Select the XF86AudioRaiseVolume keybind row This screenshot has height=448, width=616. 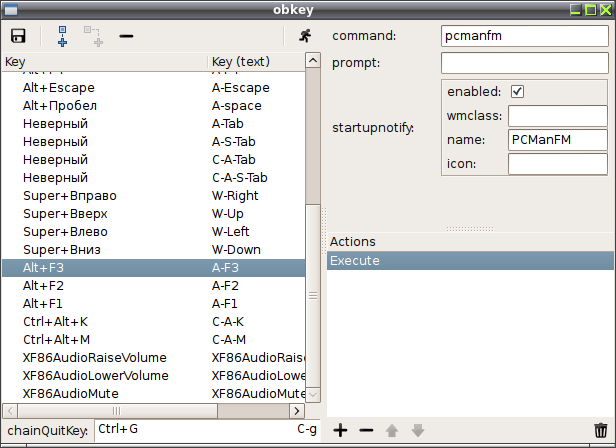(x=154, y=358)
